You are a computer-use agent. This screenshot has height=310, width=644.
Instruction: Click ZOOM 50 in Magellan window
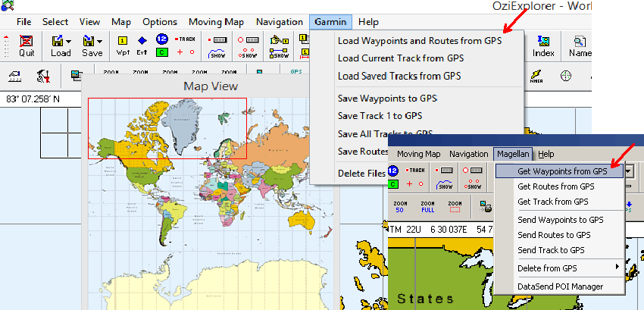pyautogui.click(x=399, y=207)
